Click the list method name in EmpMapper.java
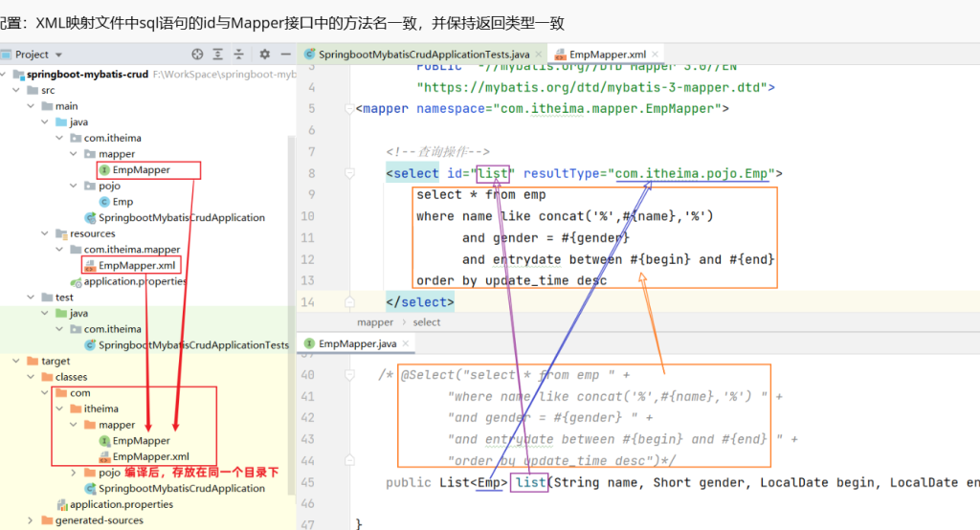Screen dimensions: 980x530 tap(530, 482)
